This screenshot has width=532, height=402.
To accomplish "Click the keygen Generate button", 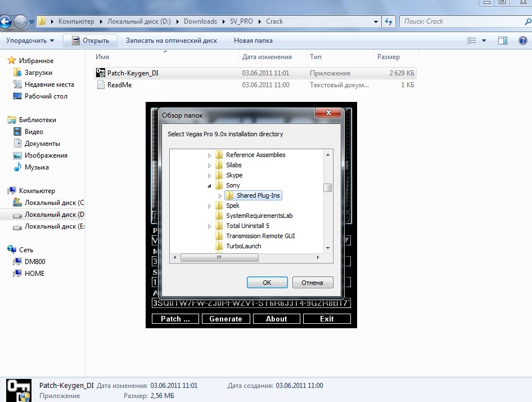I will pyautogui.click(x=226, y=319).
